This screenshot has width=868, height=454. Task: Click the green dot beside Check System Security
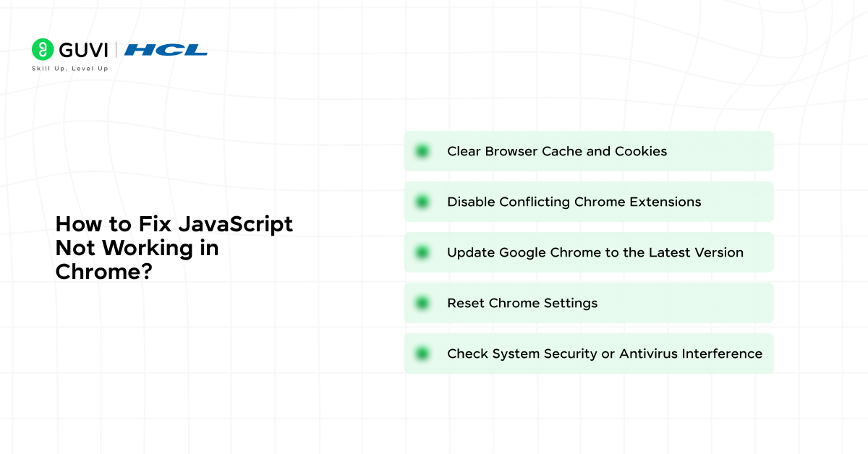(x=422, y=354)
